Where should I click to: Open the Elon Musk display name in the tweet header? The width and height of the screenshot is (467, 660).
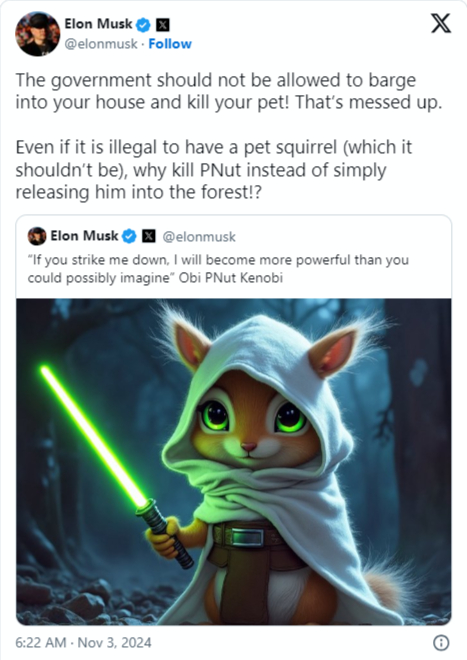[98, 24]
